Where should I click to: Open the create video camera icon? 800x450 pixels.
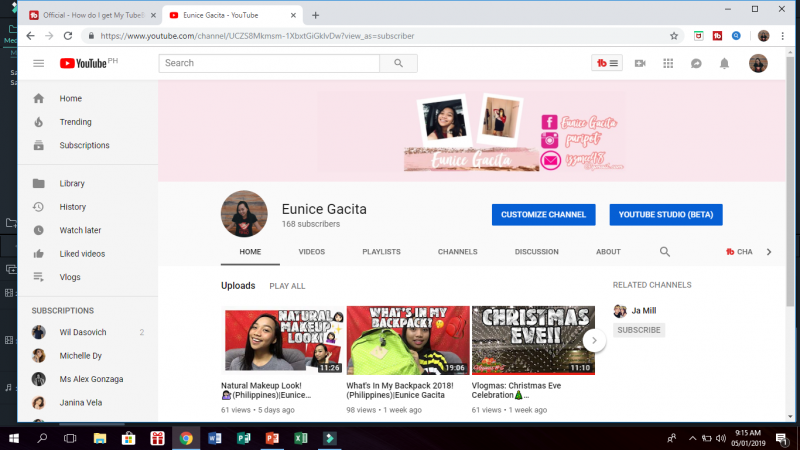(x=640, y=63)
